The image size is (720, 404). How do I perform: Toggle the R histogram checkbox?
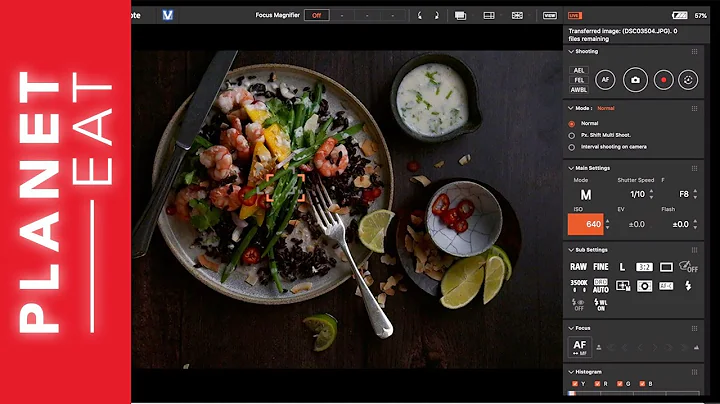[597, 383]
